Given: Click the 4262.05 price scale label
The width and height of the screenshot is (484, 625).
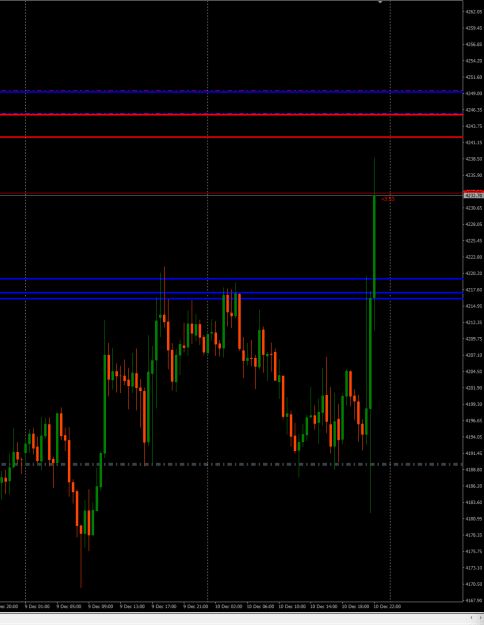Looking at the screenshot, I should pyautogui.click(x=474, y=12).
